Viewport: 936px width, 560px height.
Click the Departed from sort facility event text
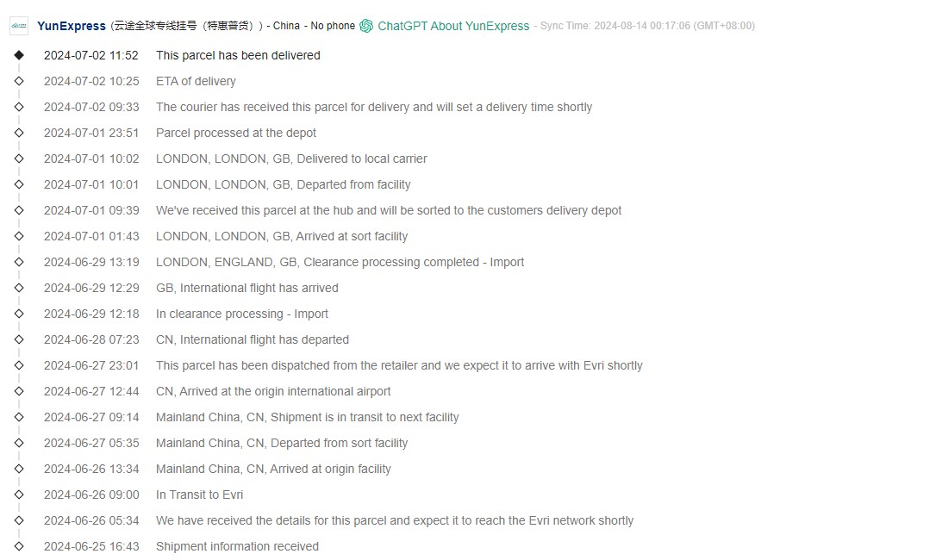[x=282, y=443]
